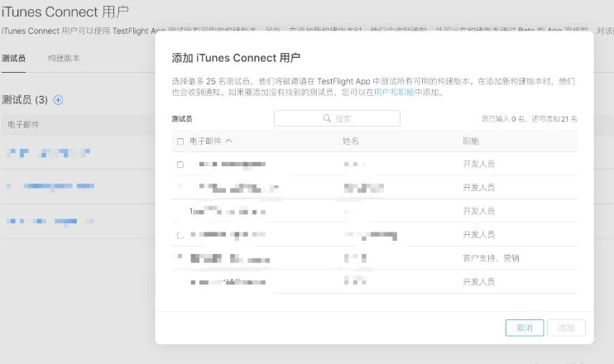Sort by the 电子邮件 column arrow
This screenshot has height=364, width=614.
pyautogui.click(x=228, y=141)
